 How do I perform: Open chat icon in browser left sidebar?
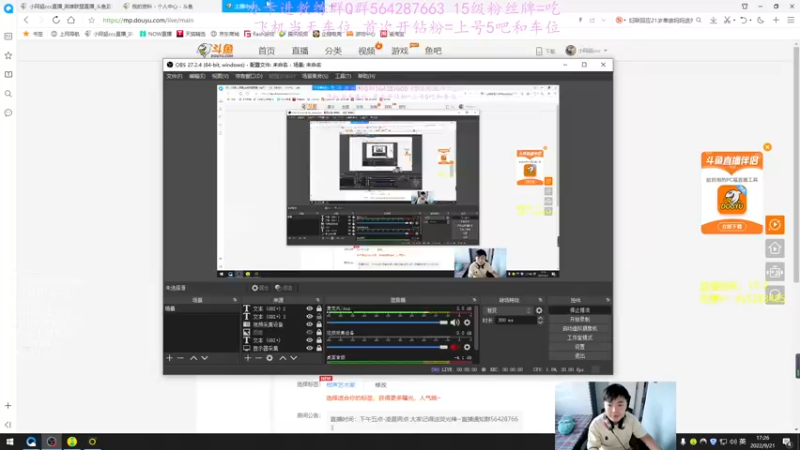tap(8, 113)
